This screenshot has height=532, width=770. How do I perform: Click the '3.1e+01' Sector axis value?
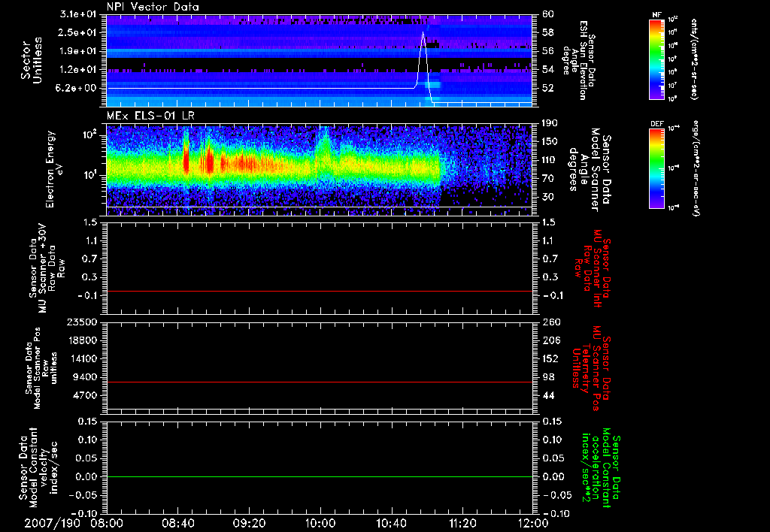click(78, 14)
